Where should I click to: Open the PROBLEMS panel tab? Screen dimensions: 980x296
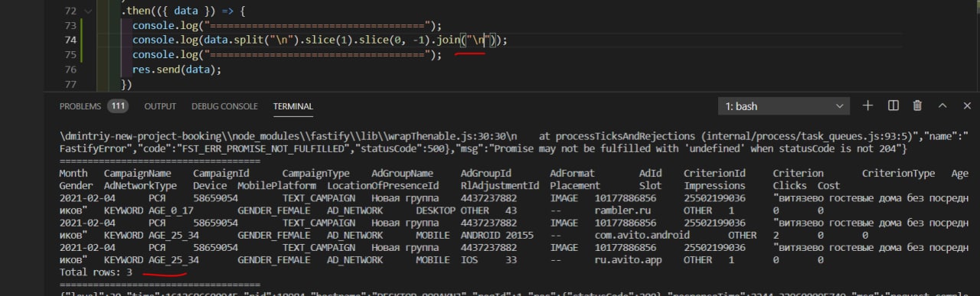click(x=80, y=106)
